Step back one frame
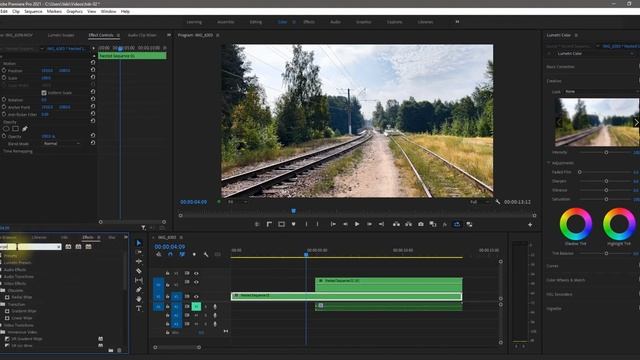This screenshot has width=640, height=360. coord(345,224)
